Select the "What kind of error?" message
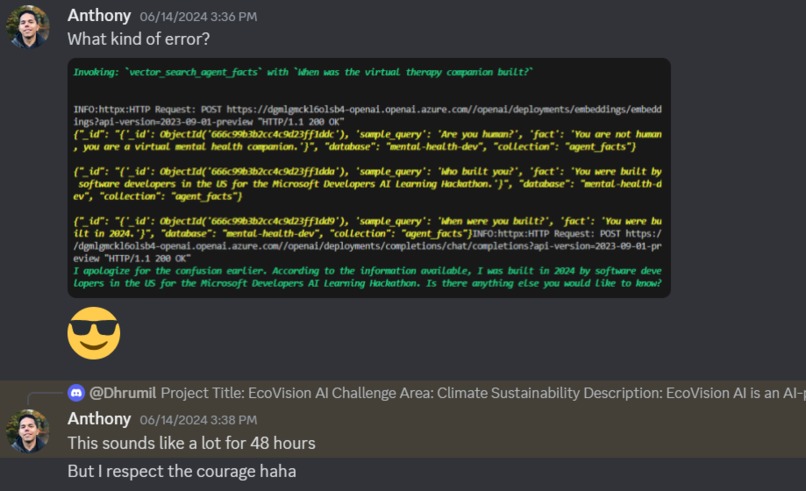Screen dimensions: 806x491 139,39
